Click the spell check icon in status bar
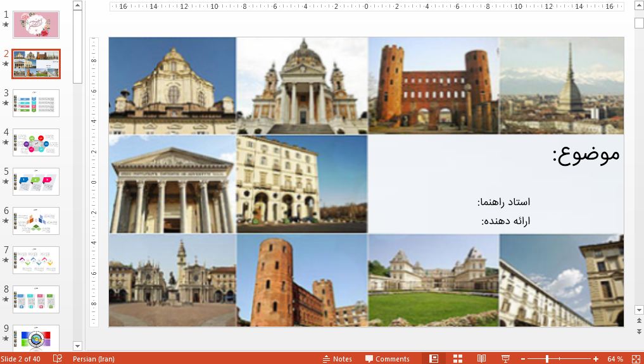Screen dimensions: 644x364 click(x=58, y=359)
